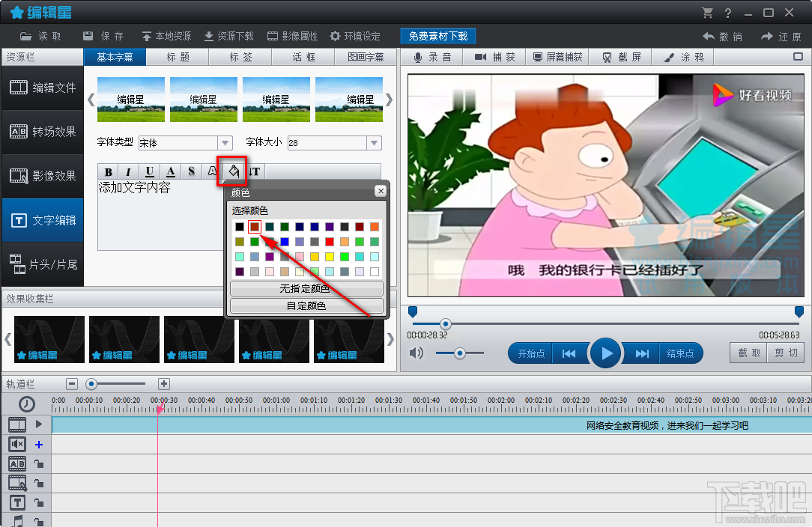Apply the outlined text effect icon
This screenshot has height=527, width=812.
[x=212, y=171]
